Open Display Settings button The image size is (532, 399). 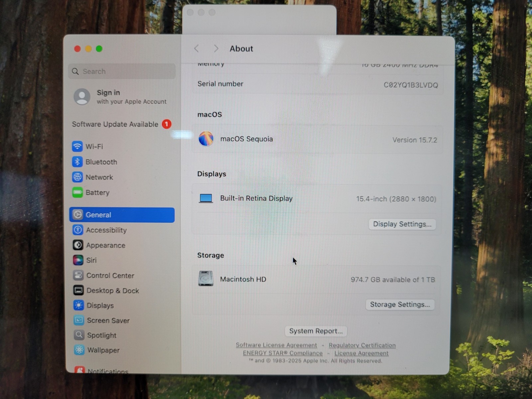(x=402, y=224)
